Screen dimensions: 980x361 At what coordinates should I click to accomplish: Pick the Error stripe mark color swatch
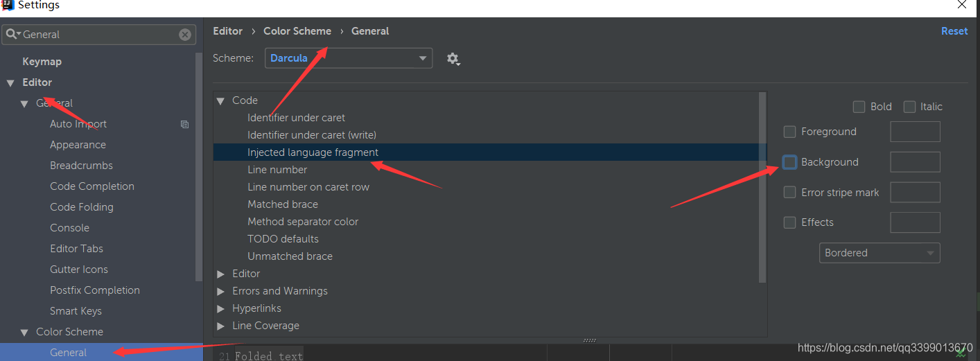pyautogui.click(x=915, y=193)
